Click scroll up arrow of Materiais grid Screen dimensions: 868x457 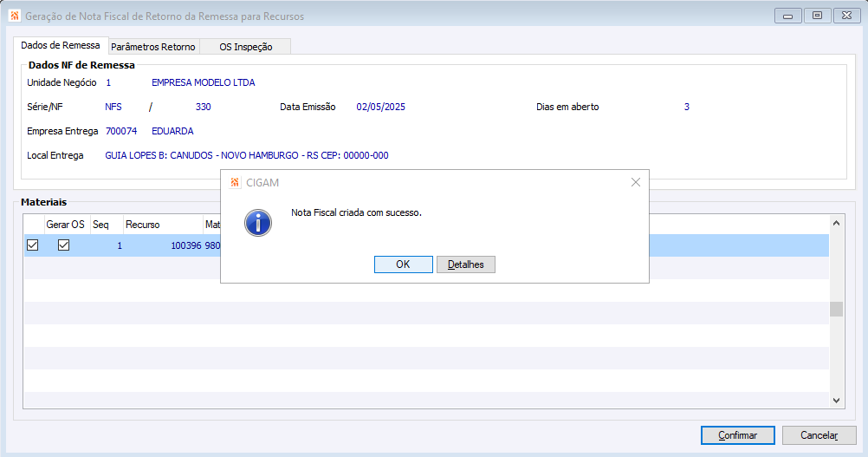tap(837, 223)
